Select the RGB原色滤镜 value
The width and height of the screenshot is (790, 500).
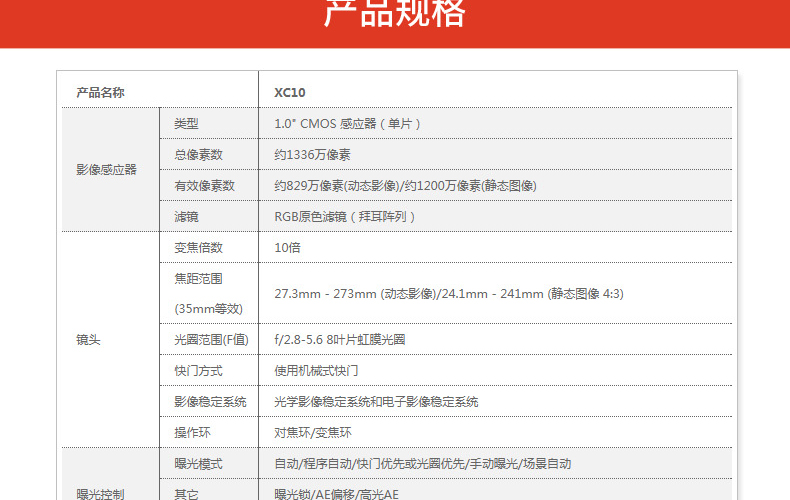[x=345, y=217]
